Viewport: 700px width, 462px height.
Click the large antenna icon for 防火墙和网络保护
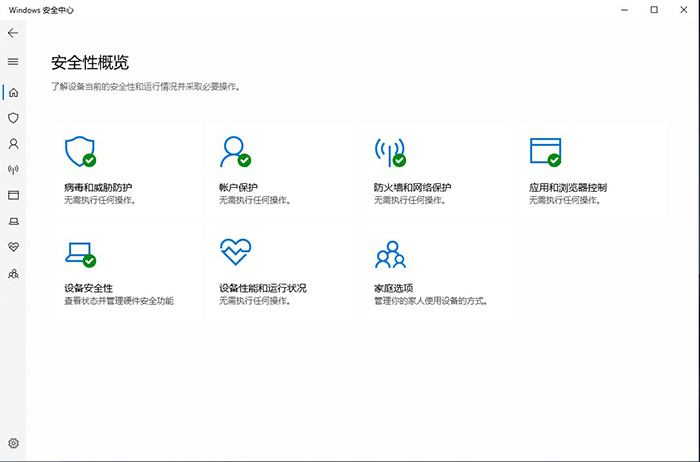tap(390, 152)
